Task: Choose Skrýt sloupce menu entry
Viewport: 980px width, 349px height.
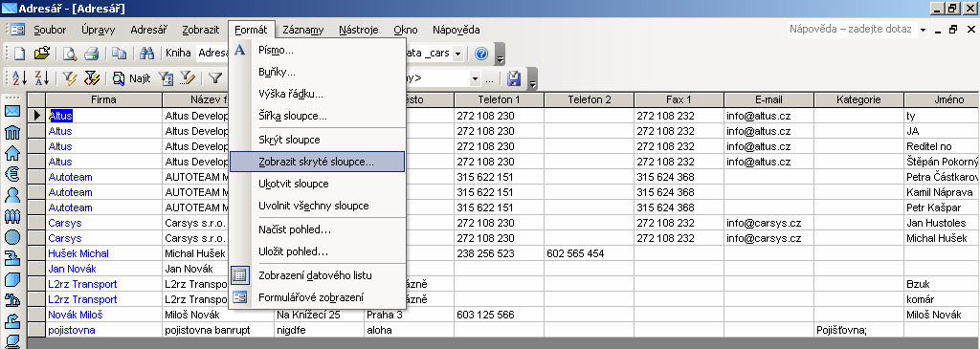Action: [x=318, y=140]
